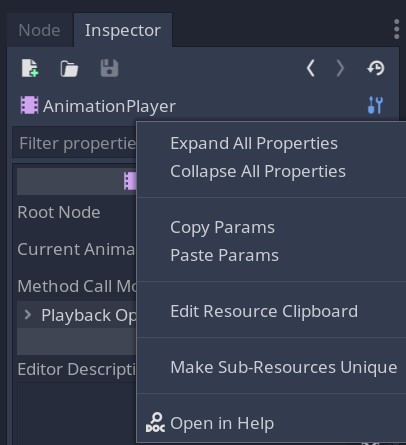Create a new resource with page-plus icon
Screen dimensions: 406x445
click(30, 68)
